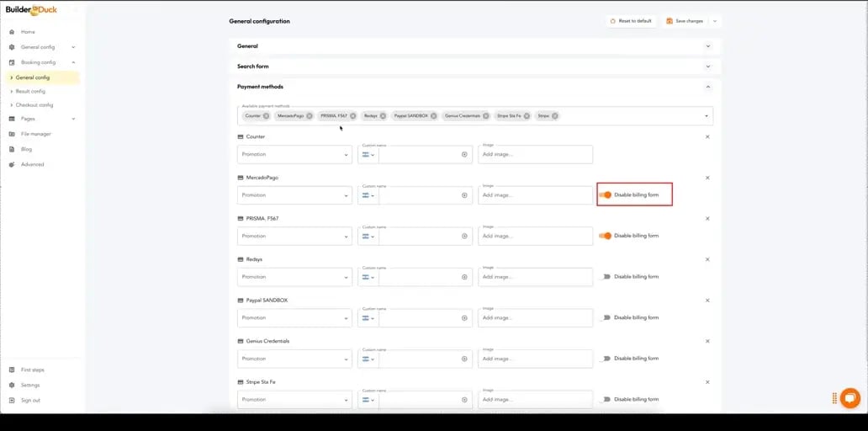Screen dimensions: 868x431
Task: Open Counter custom name language flag dropdown
Action: pos(368,155)
